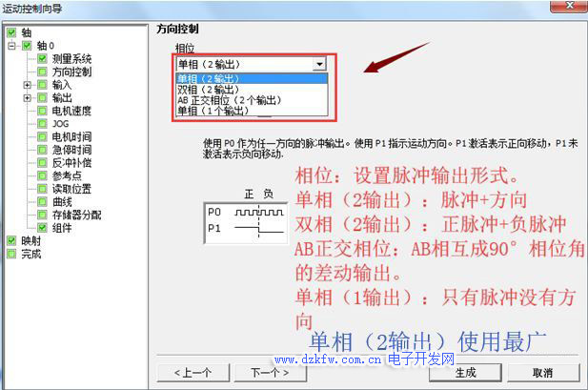The image size is (588, 390).
Task: Select the 方向控制 tree item
Action: (71, 72)
